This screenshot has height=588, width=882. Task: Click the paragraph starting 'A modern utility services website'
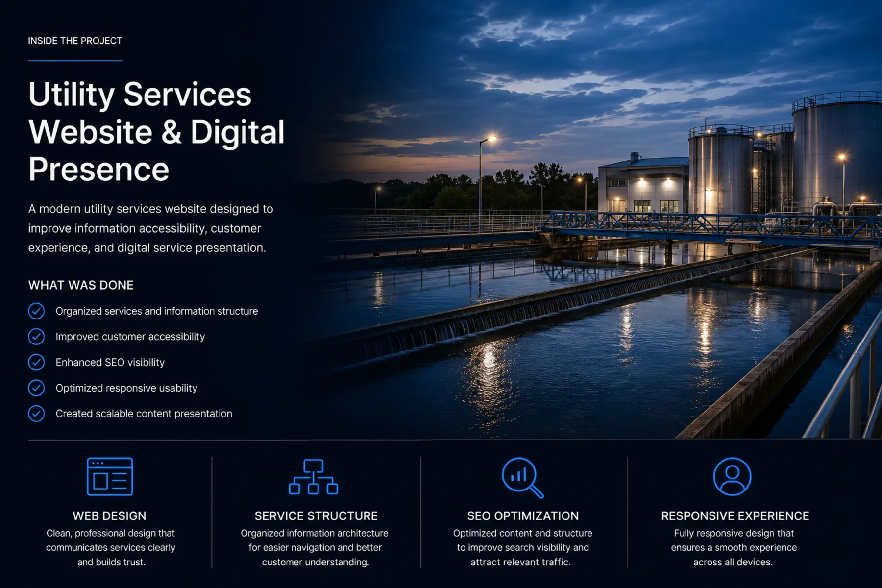point(150,228)
